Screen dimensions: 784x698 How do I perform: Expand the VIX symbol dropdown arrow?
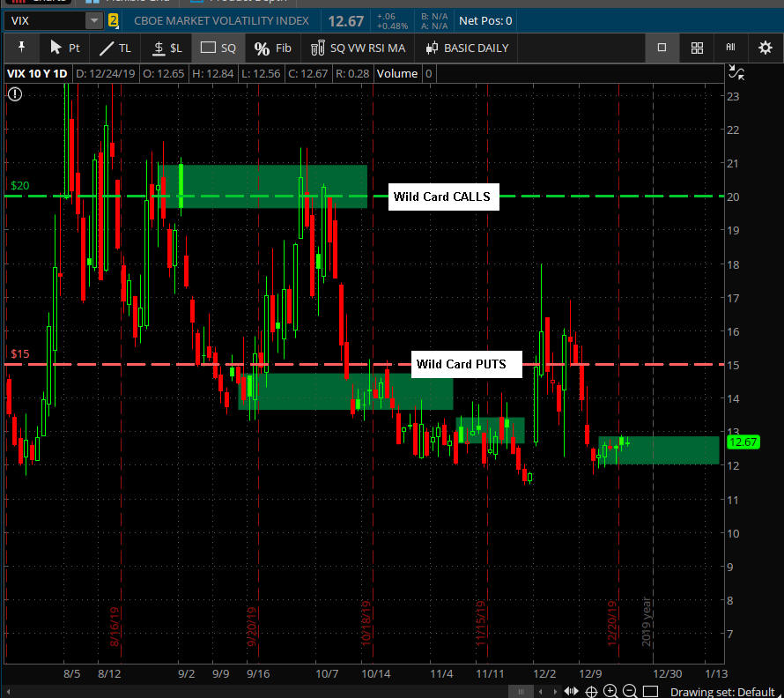tap(93, 20)
